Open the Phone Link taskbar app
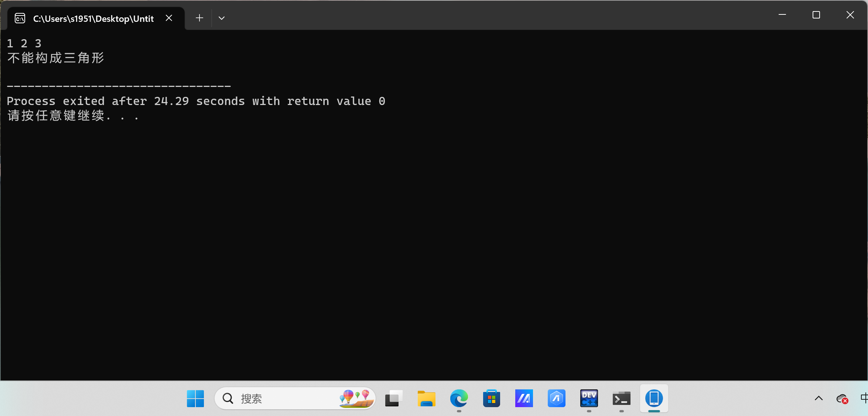This screenshot has width=868, height=416. (x=654, y=398)
